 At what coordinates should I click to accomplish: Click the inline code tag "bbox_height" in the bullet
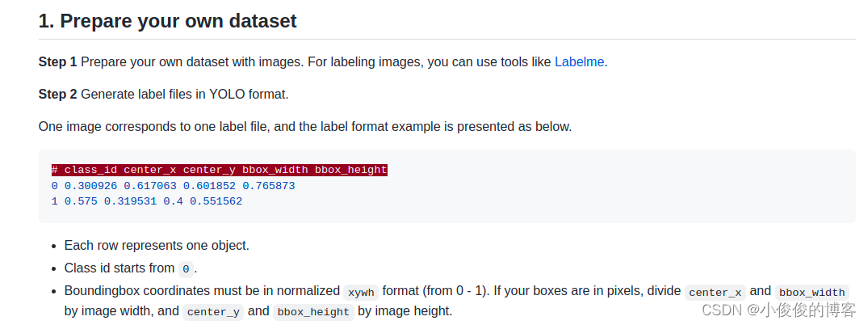(313, 312)
